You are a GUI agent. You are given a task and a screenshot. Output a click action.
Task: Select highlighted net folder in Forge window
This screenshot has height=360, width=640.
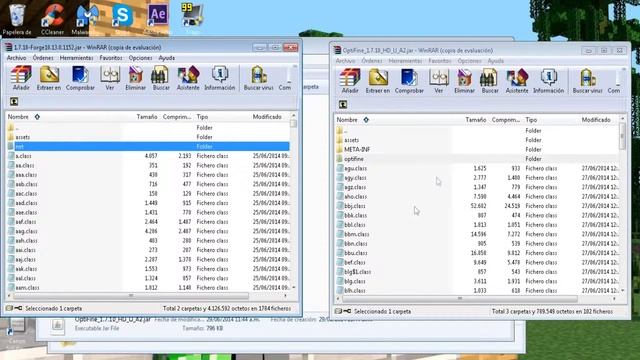pos(148,147)
